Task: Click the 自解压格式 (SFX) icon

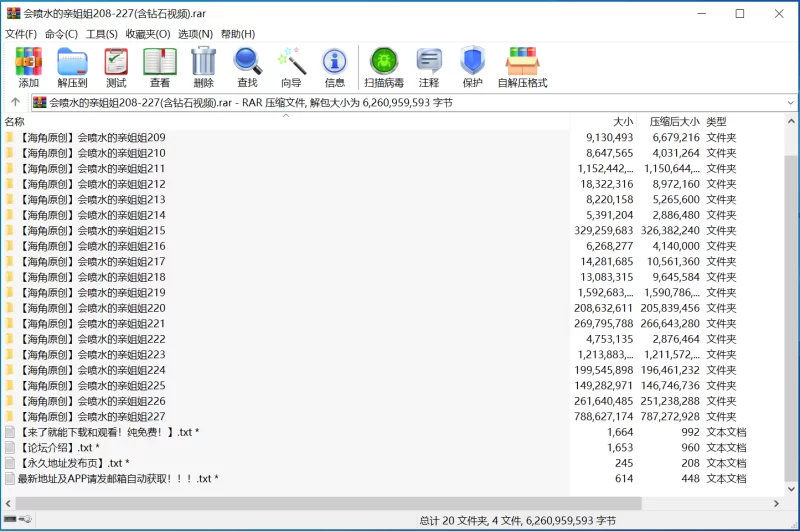Action: coord(522,67)
